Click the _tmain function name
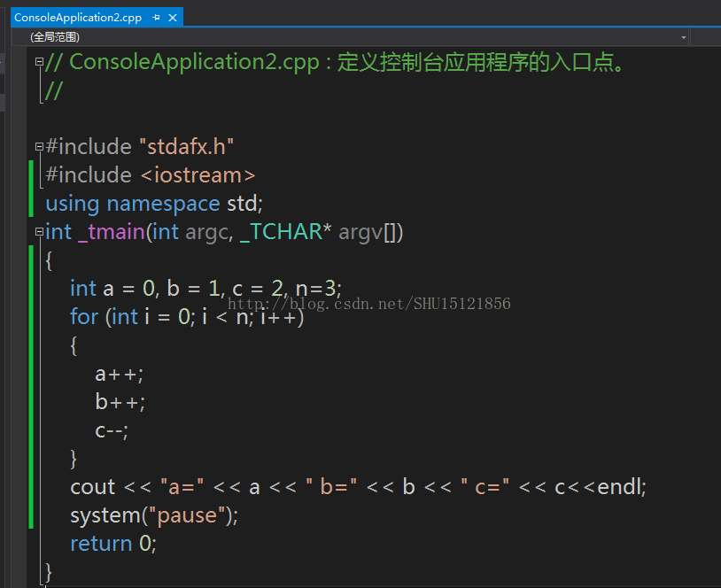This screenshot has width=721, height=588. click(x=112, y=232)
